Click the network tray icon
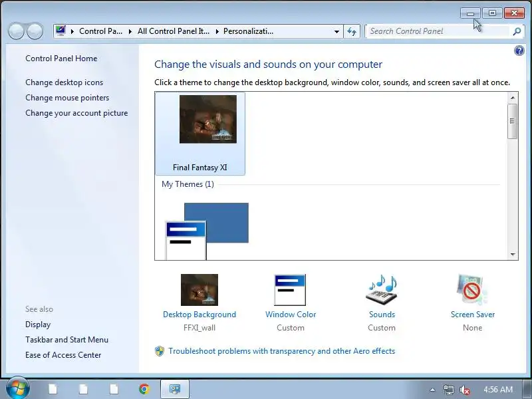532x399 pixels. point(448,390)
